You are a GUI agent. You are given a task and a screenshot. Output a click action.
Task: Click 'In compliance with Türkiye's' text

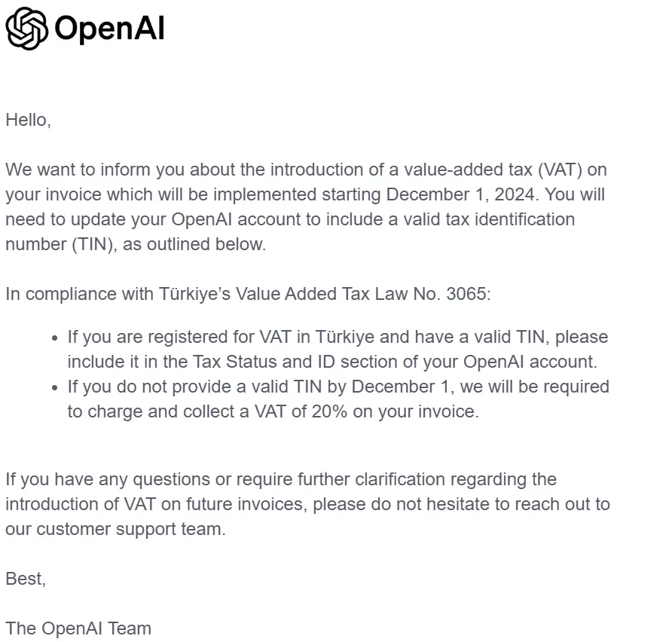[118, 294]
